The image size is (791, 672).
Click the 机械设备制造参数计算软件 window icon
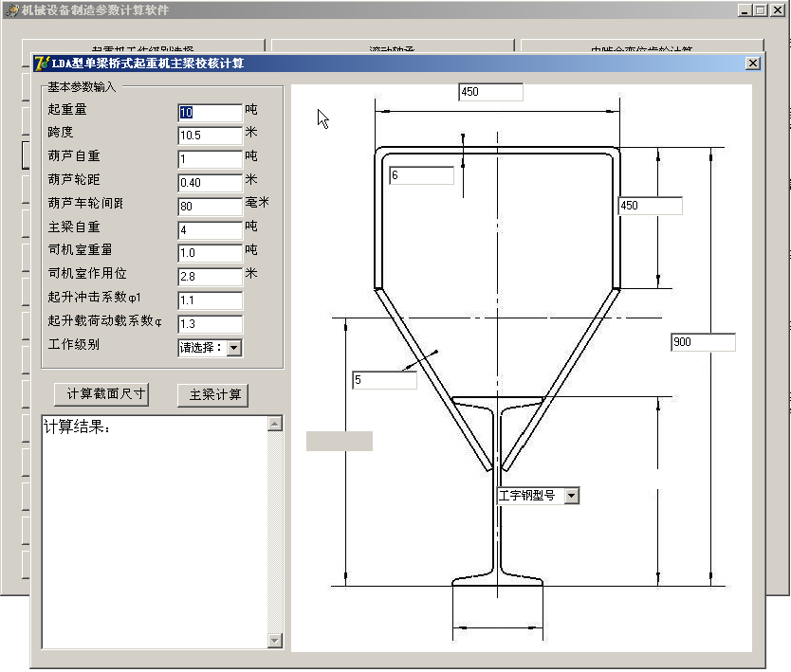[12, 10]
